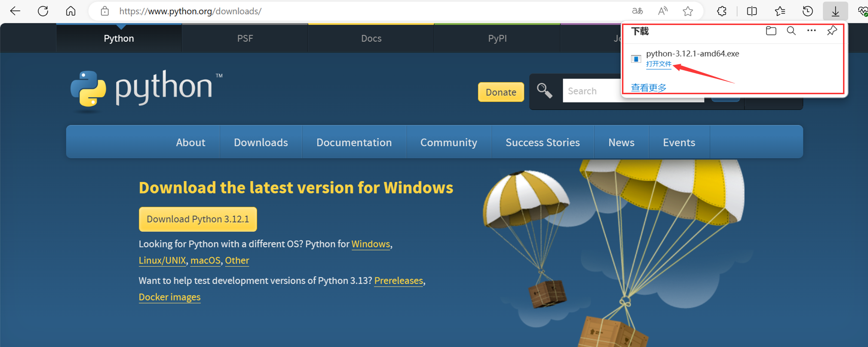Open the browser extensions puzzle icon
The height and width of the screenshot is (347, 868).
[x=721, y=11]
